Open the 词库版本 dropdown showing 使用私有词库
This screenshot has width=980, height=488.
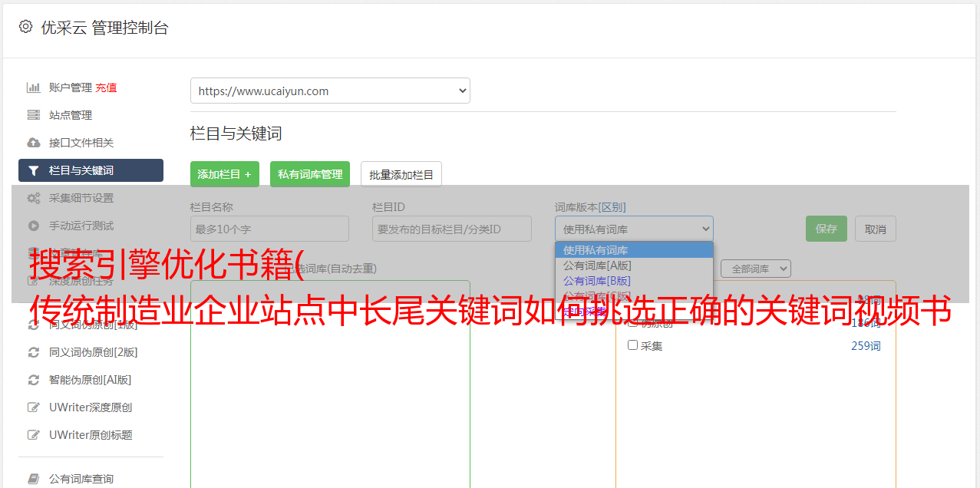click(x=634, y=229)
